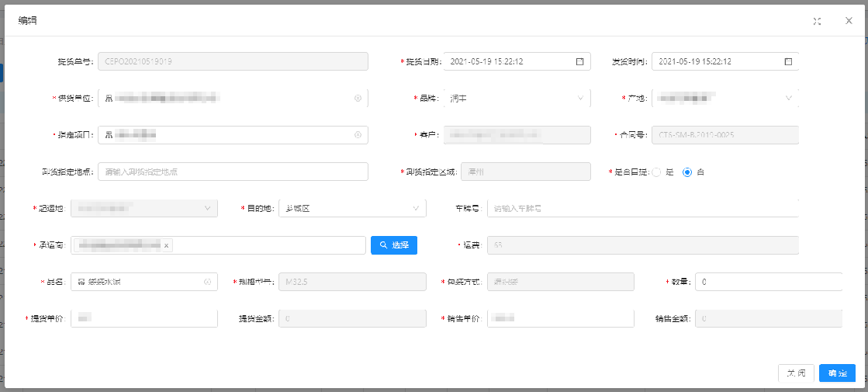Click the disabled 运费 field
The image size is (868, 392).
pyautogui.click(x=643, y=245)
